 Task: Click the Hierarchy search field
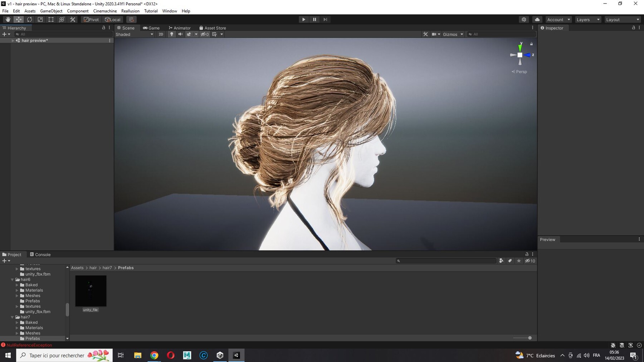coord(63,34)
